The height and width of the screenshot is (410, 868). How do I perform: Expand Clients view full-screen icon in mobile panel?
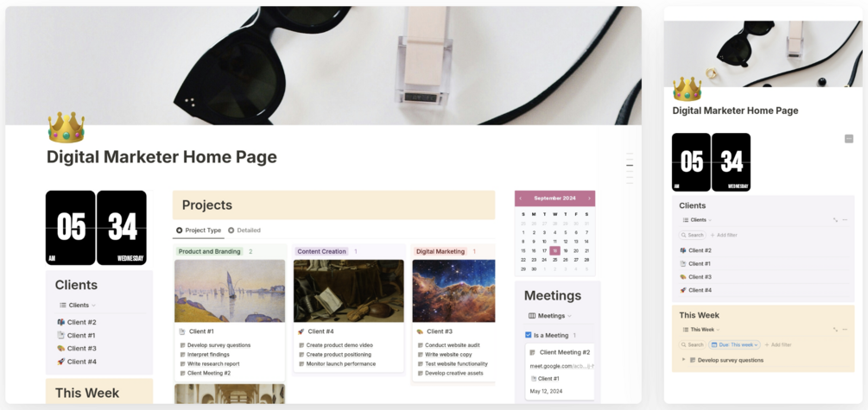835,219
